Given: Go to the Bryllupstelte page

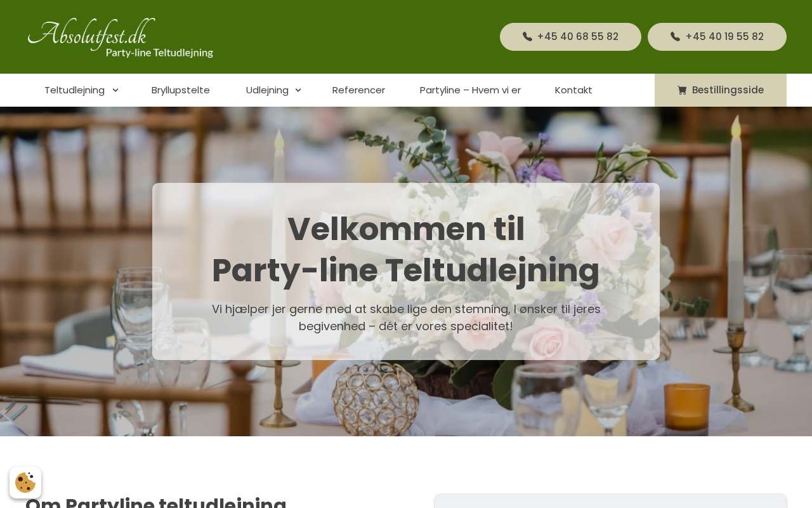Looking at the screenshot, I should coord(181,90).
